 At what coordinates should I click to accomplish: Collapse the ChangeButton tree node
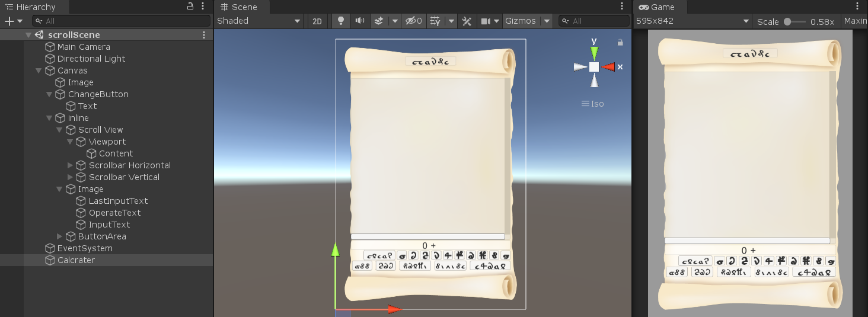pyautogui.click(x=49, y=94)
